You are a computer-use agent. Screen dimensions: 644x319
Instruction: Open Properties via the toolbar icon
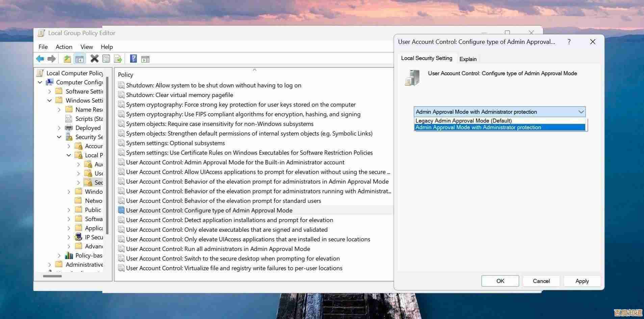pos(106,58)
